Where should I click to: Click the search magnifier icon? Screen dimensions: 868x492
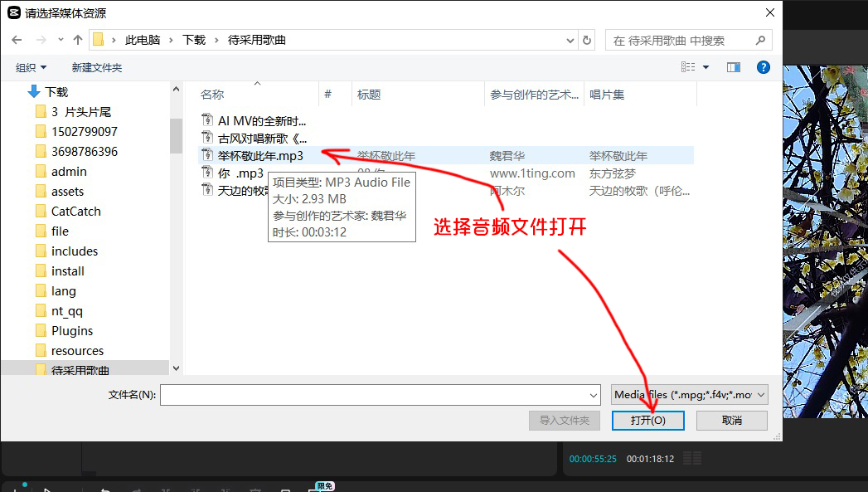(x=760, y=40)
